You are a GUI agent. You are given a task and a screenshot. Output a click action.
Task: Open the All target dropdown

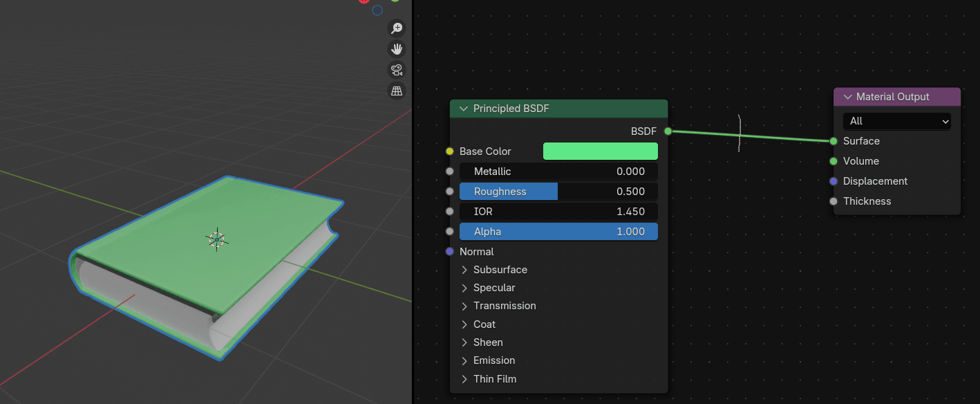point(896,121)
